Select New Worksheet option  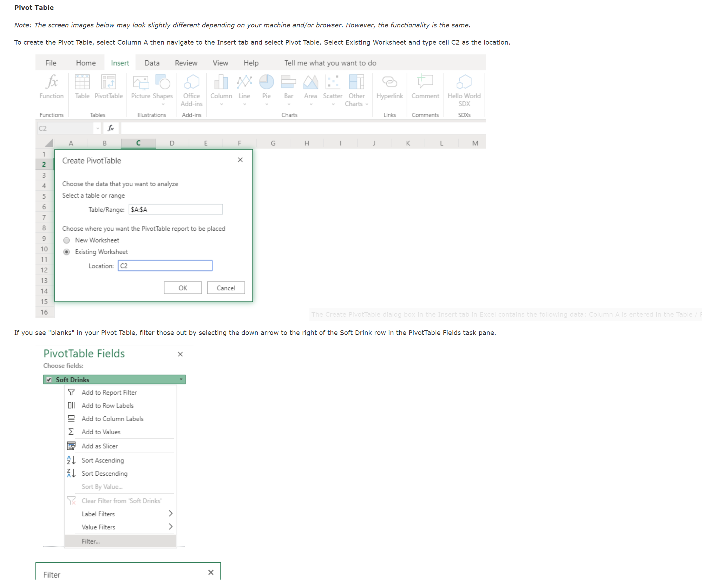pyautogui.click(x=66, y=240)
